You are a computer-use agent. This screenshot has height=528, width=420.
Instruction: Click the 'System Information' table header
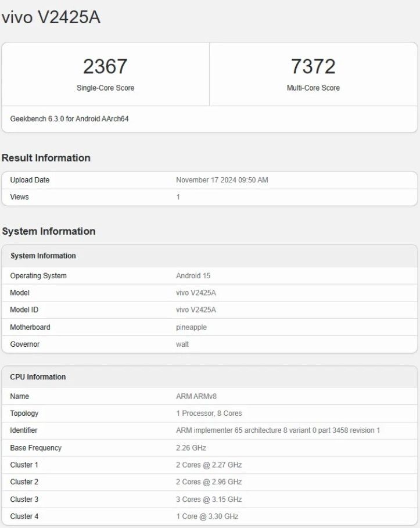tap(43, 256)
